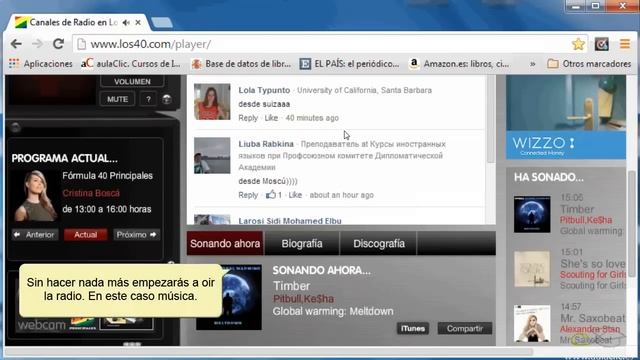Viewport: 640px width, 360px height.
Task: Click thumbs-up icon on Liuba Rabkina's comment
Action: click(x=271, y=195)
